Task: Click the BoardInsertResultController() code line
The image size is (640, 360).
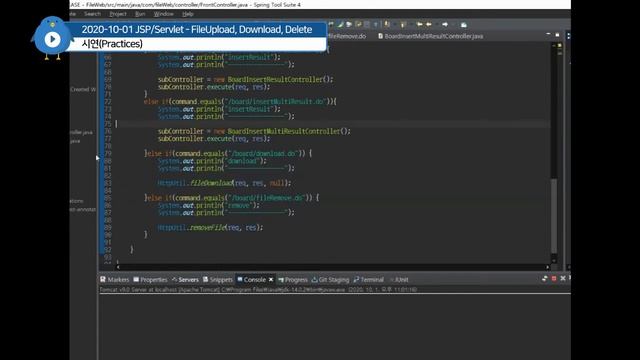Action: coord(246,79)
